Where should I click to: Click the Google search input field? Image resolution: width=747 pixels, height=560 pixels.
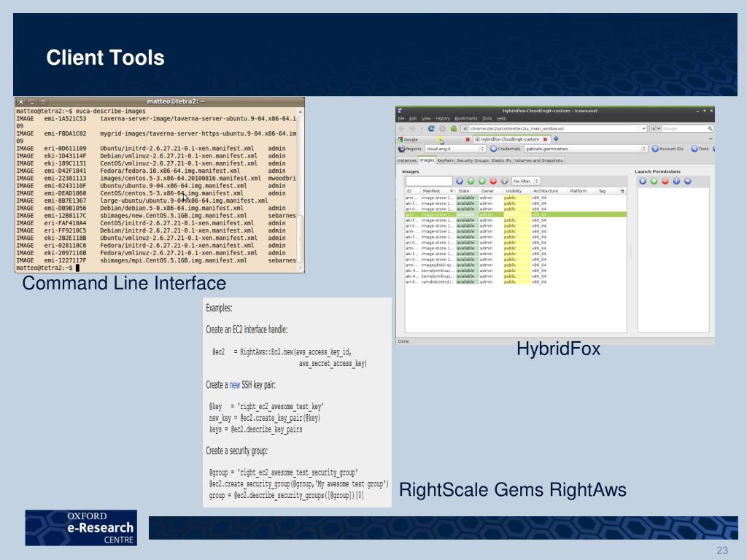tap(684, 128)
